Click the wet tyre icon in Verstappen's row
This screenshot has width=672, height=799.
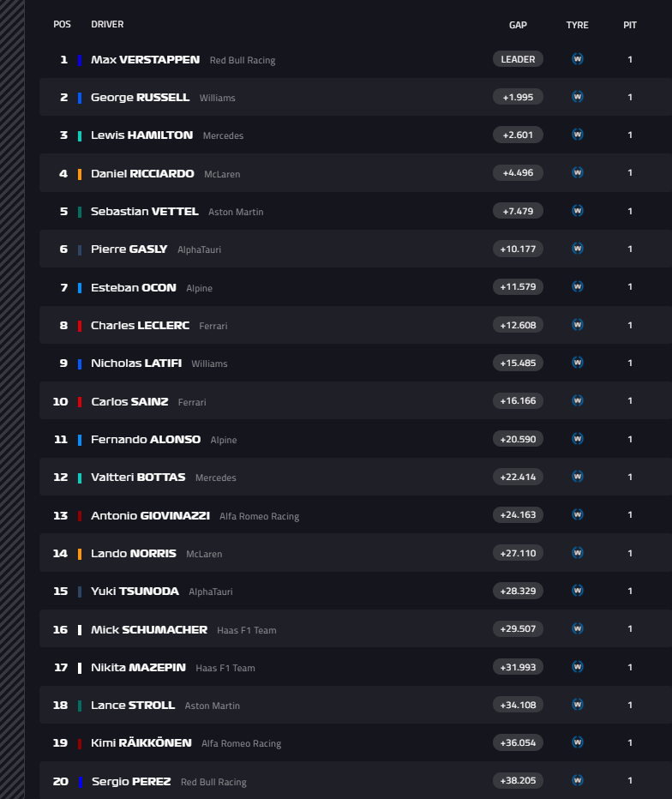click(x=578, y=59)
